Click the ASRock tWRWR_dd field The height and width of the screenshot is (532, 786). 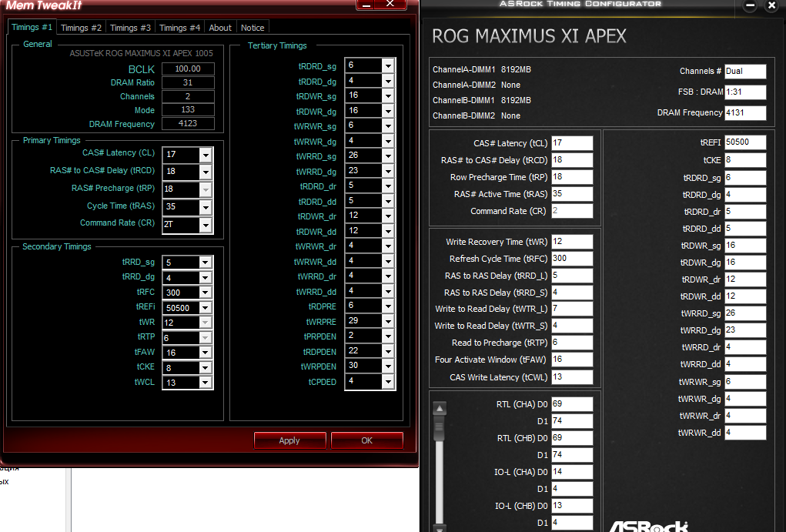[745, 432]
